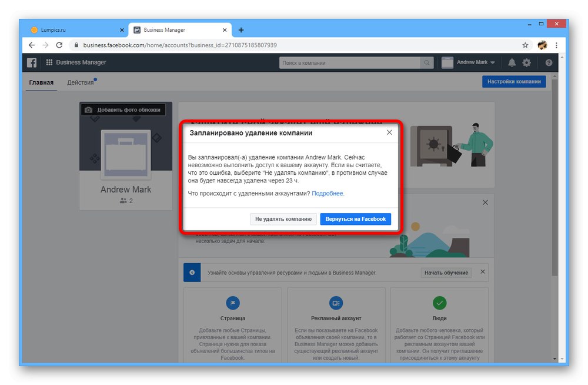Screen dimensions: 588x385
Task: Click the dialog title Запланировано удаление компании
Action: (251, 133)
